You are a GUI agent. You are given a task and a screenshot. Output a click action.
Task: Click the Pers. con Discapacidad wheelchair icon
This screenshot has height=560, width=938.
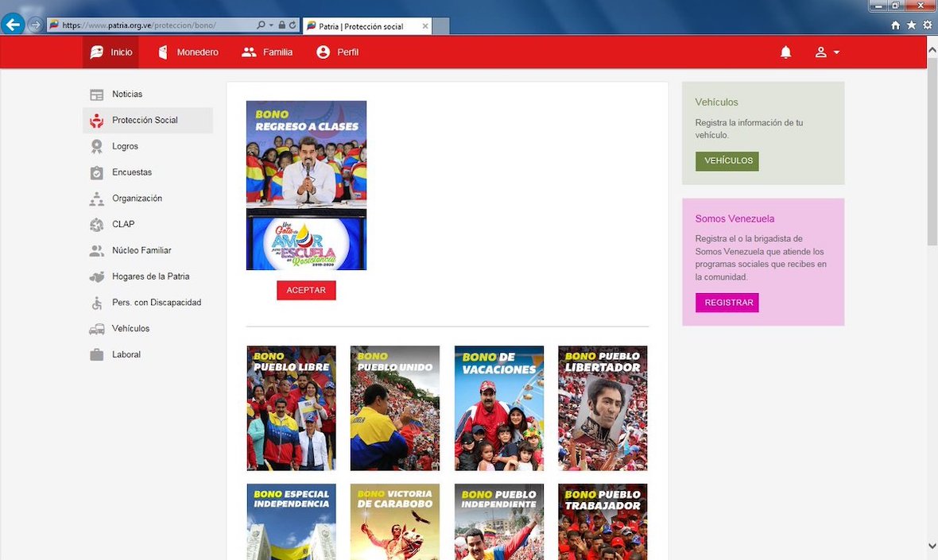click(x=97, y=303)
